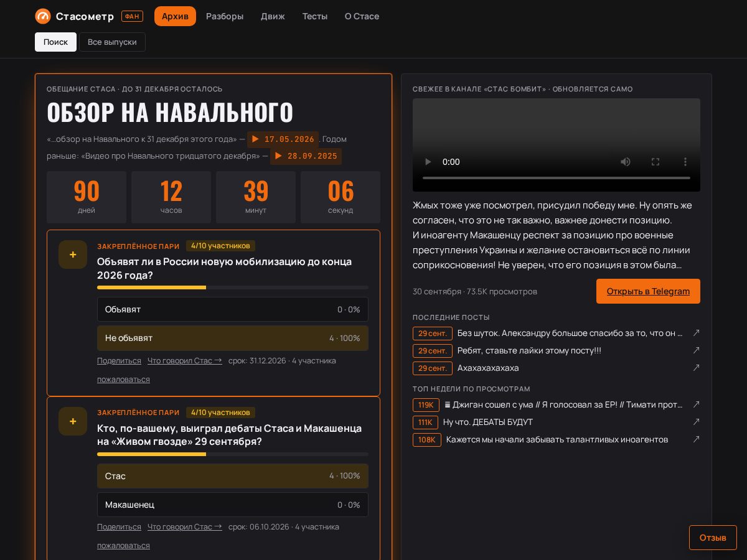This screenshot has height=560, width=747.
Task: Expand the mobilization bet with plus icon
Action: coord(73,254)
